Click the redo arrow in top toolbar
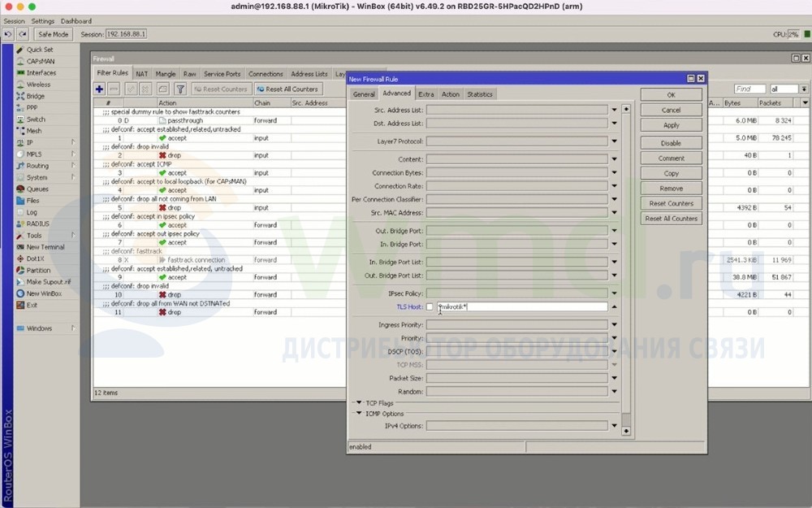 click(22, 34)
